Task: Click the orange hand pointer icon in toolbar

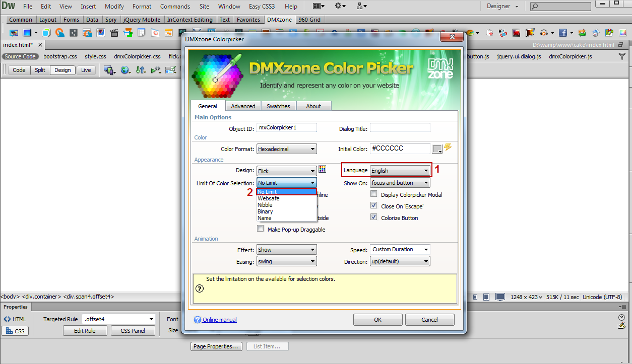Action: [59, 33]
